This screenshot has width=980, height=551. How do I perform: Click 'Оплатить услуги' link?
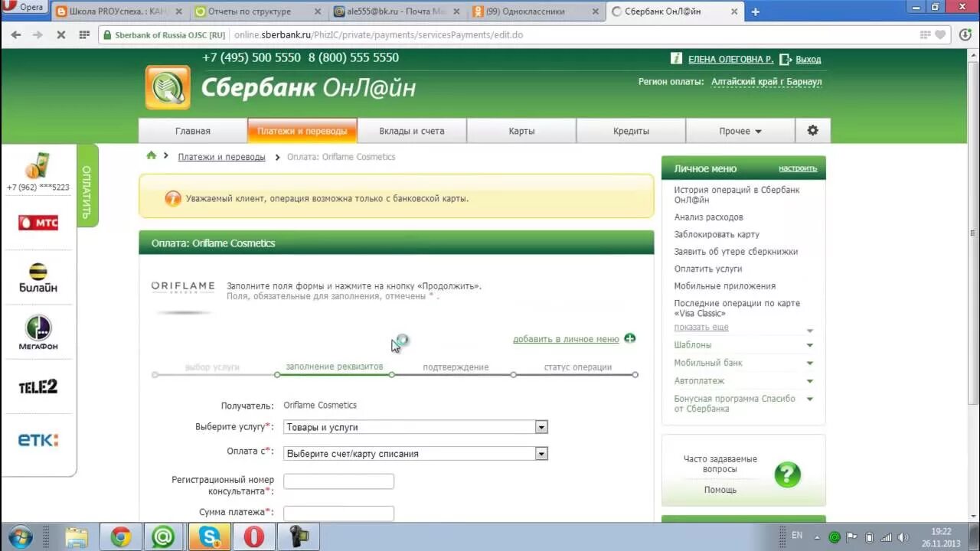coord(707,269)
